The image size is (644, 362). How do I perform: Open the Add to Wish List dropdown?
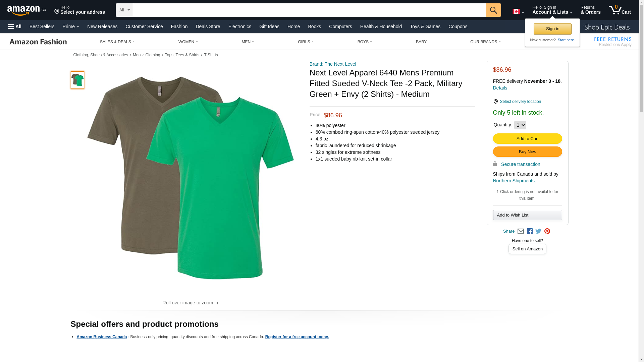(x=527, y=215)
